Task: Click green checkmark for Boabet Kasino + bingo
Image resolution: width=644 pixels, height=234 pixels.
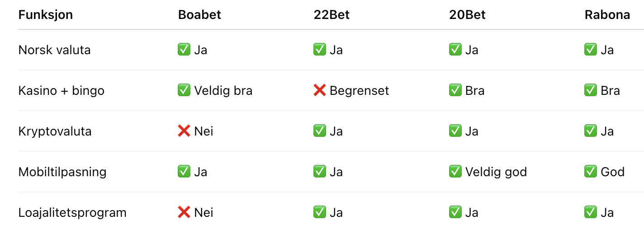Action: pyautogui.click(x=184, y=90)
